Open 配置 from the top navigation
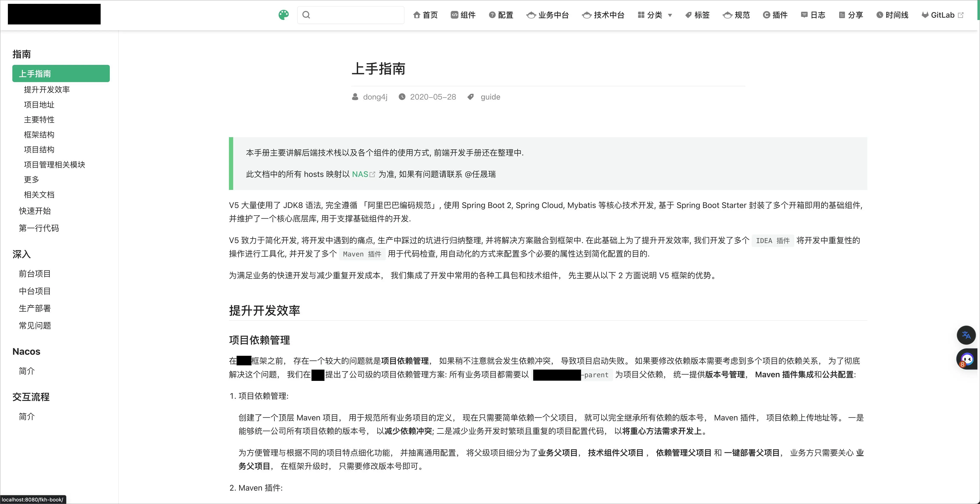980x504 pixels. 501,15
